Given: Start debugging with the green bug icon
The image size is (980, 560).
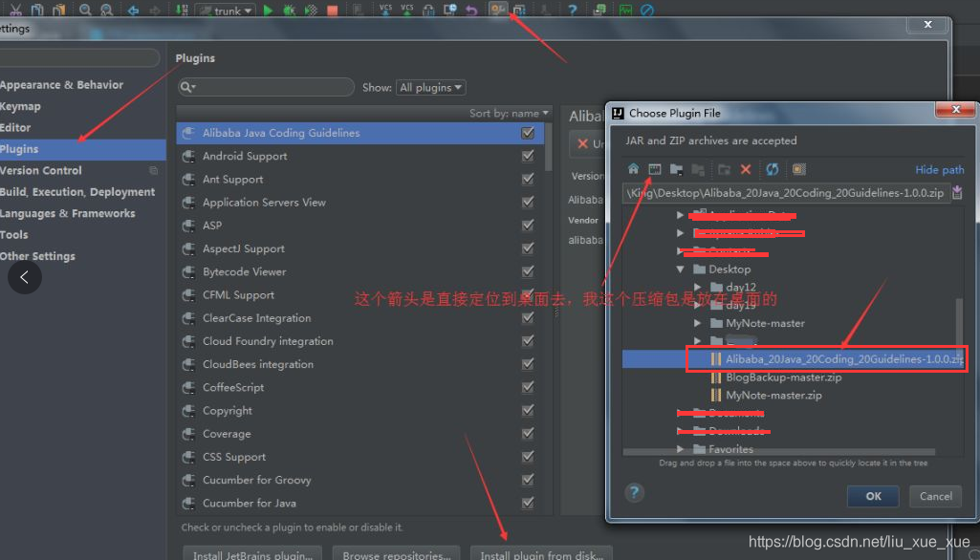Looking at the screenshot, I should click(290, 10).
